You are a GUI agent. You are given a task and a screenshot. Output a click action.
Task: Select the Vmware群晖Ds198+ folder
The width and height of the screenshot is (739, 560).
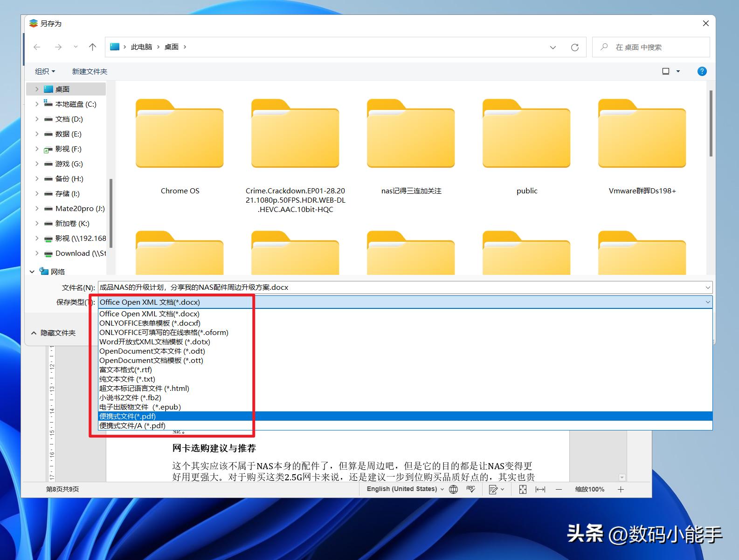point(642,147)
